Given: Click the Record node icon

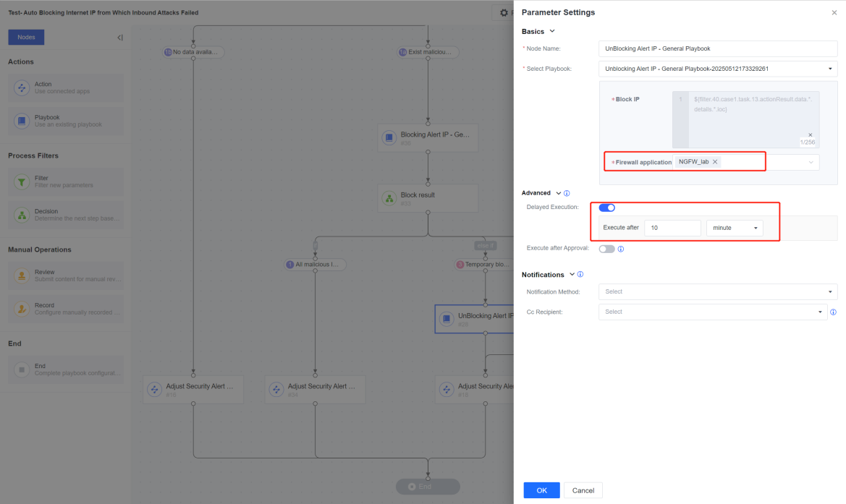Looking at the screenshot, I should pyautogui.click(x=22, y=309).
